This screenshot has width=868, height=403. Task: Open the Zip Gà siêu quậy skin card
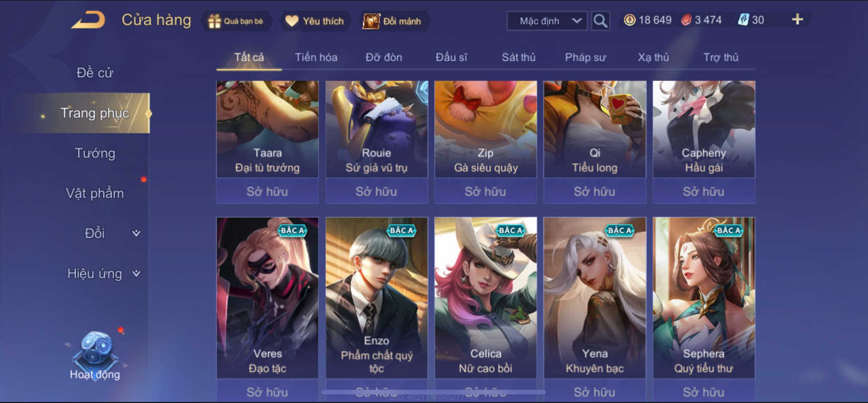(x=485, y=129)
